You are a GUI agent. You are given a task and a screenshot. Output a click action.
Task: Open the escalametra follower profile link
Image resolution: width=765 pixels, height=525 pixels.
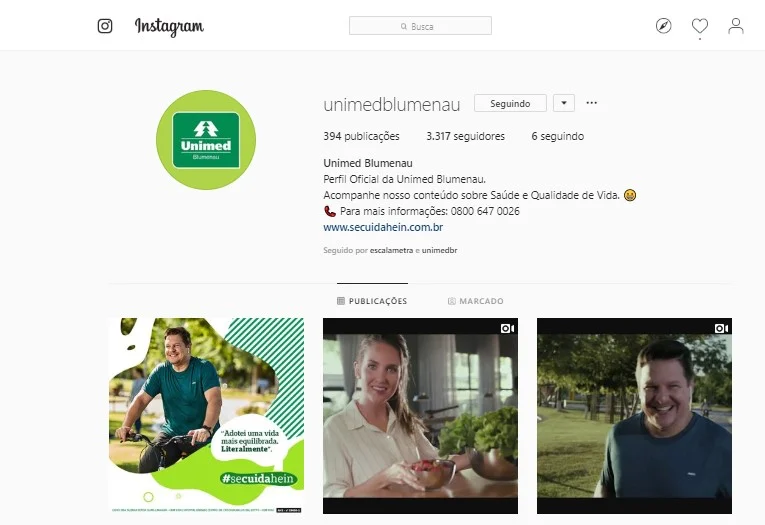pos(391,250)
